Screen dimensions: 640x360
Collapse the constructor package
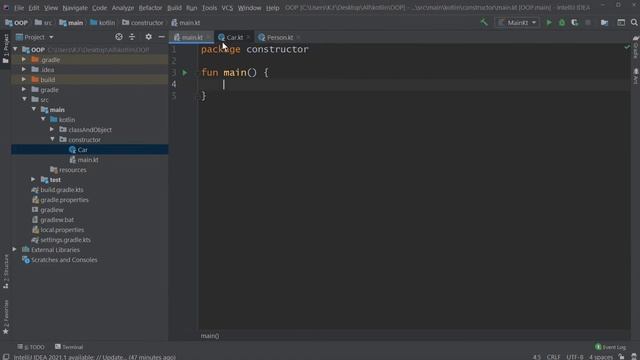(x=52, y=139)
